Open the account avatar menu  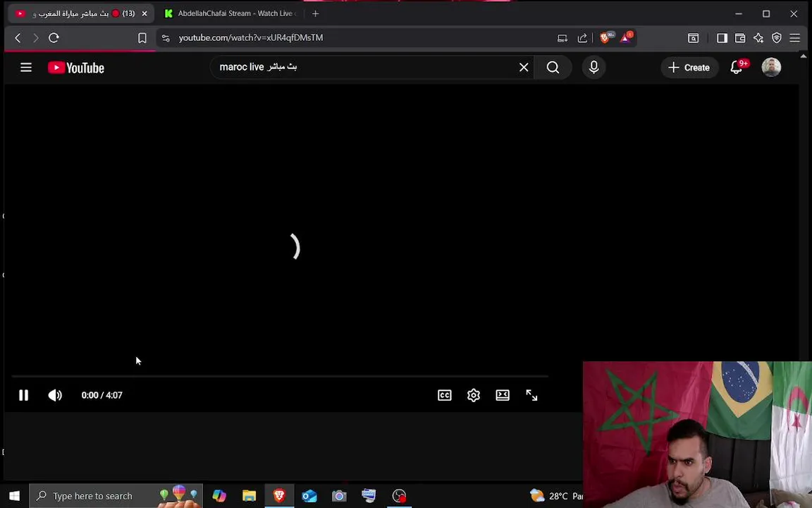click(771, 68)
